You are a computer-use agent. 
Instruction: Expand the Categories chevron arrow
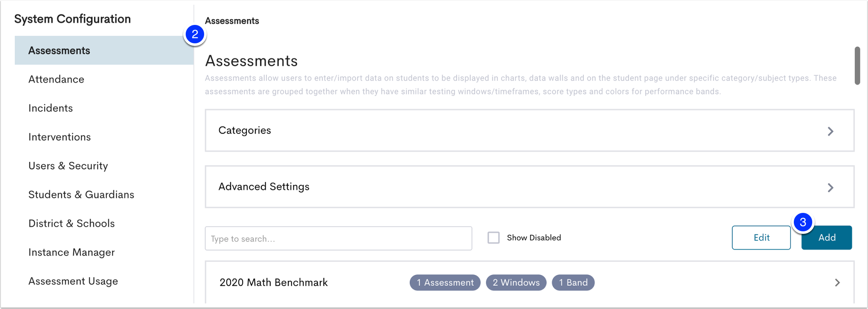(830, 131)
